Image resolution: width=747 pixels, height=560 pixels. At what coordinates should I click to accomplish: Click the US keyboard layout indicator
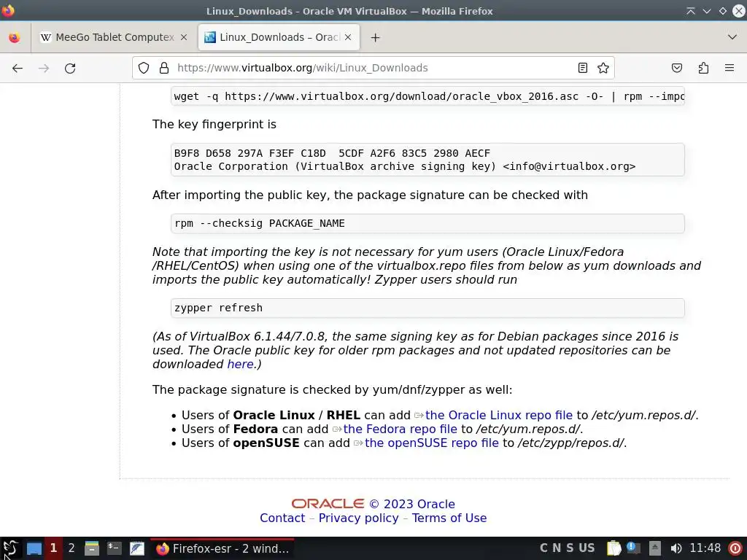coord(587,548)
